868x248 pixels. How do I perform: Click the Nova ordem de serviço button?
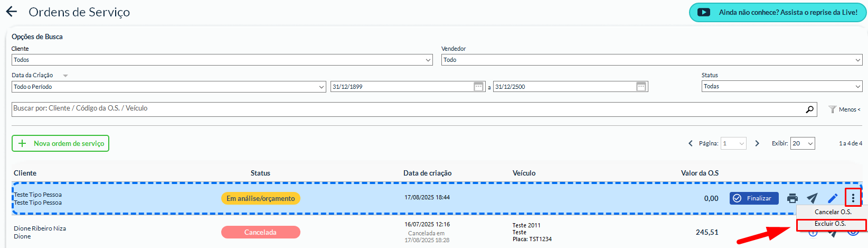61,143
